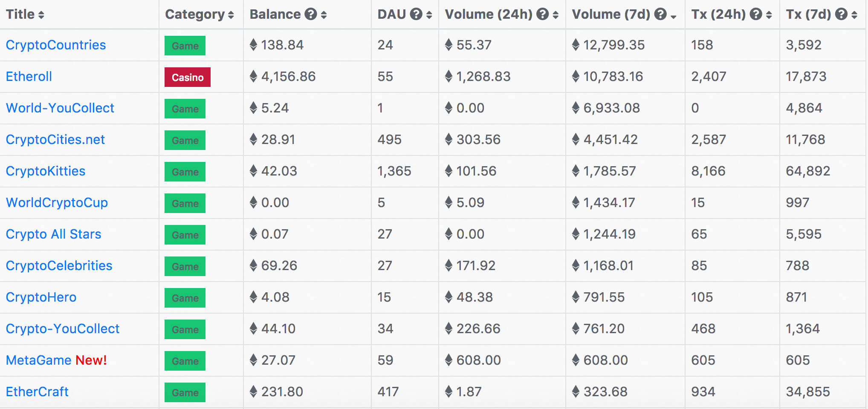Select CryptoCelebrities 24h volume 171.92

point(476,265)
